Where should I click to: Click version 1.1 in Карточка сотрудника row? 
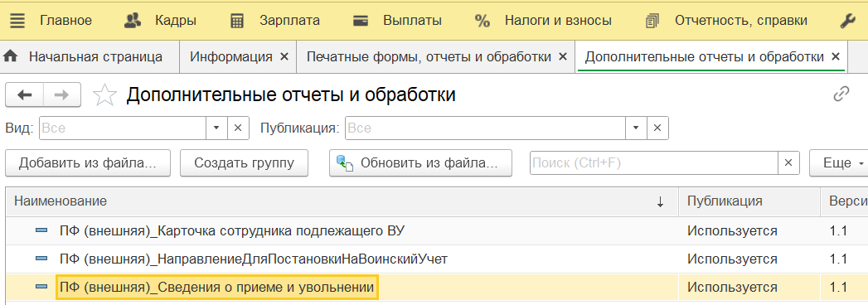point(839,231)
